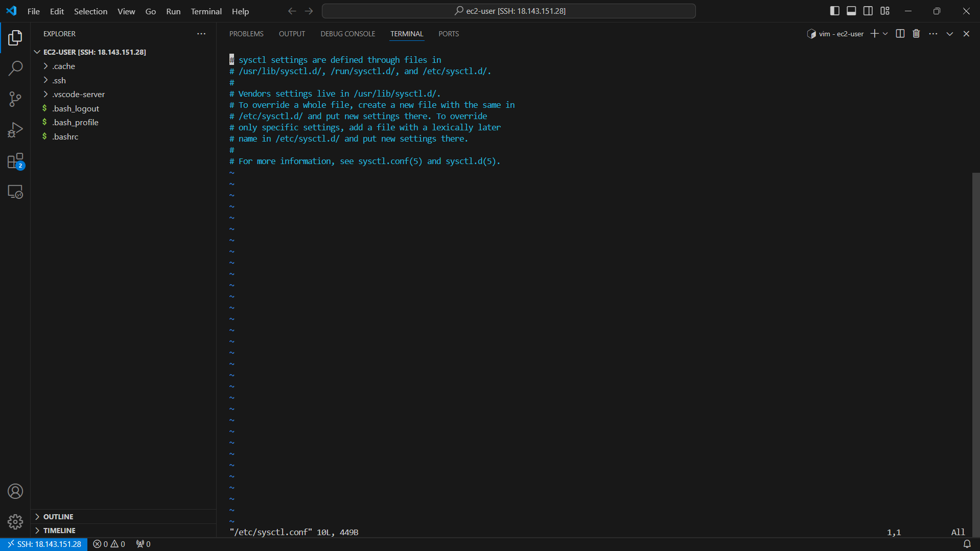Open Explorer more actions menu
This screenshot has width=980, height=551.
point(201,34)
